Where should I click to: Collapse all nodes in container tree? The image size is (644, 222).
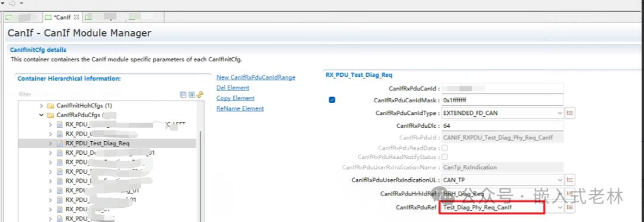tap(183, 95)
